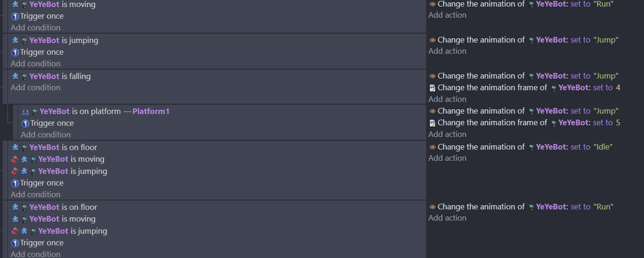Image resolution: width=644 pixels, height=258 pixels.
Task: Edit the animation frame value 4
Action: coord(618,87)
